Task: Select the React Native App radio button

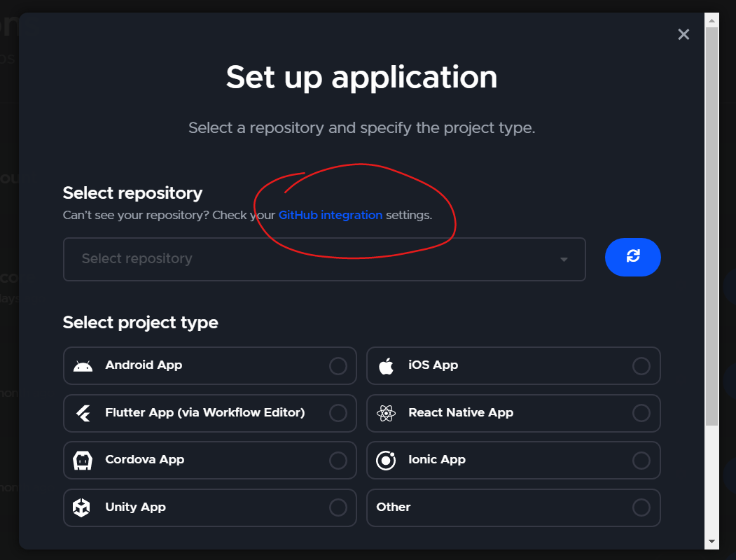Action: 641,413
